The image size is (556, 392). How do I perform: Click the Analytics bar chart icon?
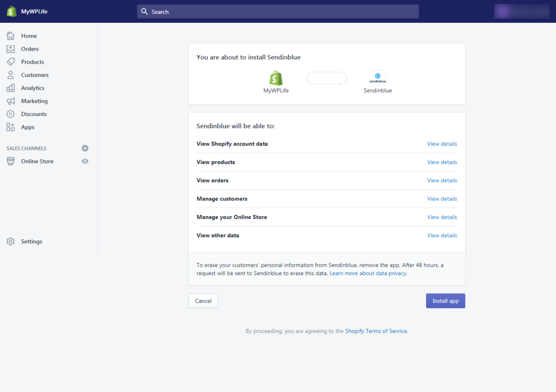point(11,88)
